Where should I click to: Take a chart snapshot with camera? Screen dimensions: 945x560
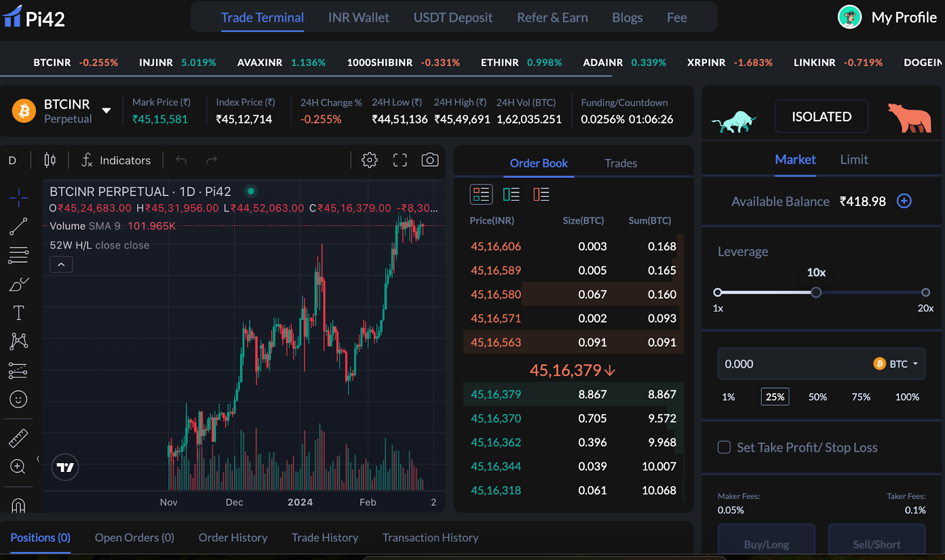pyautogui.click(x=430, y=160)
